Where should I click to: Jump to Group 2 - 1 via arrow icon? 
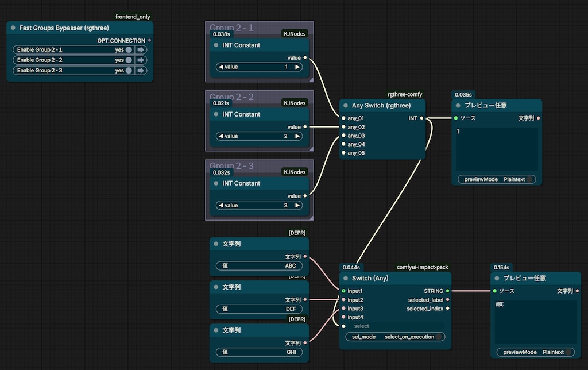click(x=141, y=49)
